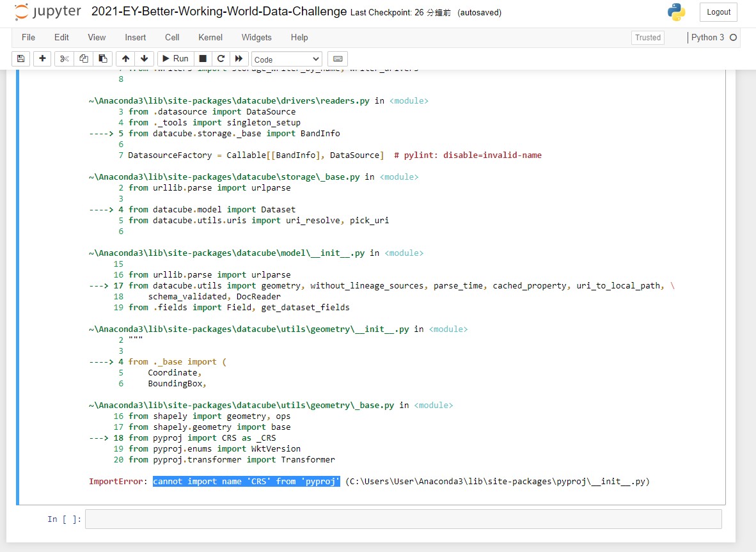
Task: Paste cells below icon
Action: (103, 58)
